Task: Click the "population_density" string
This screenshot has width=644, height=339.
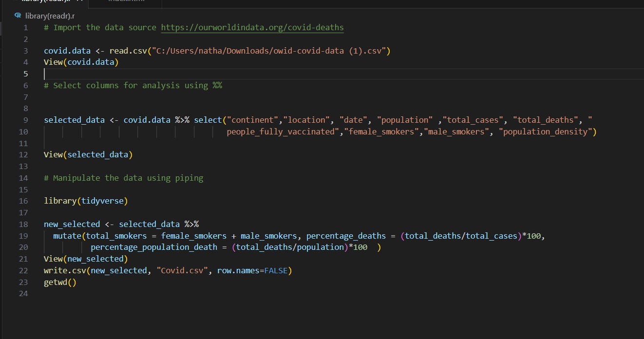Action: point(545,132)
